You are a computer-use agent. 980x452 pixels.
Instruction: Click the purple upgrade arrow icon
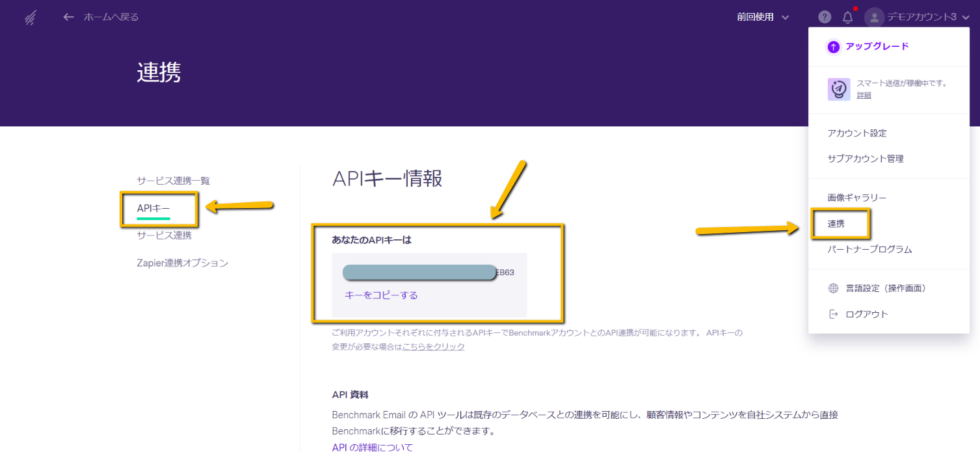[x=834, y=47]
